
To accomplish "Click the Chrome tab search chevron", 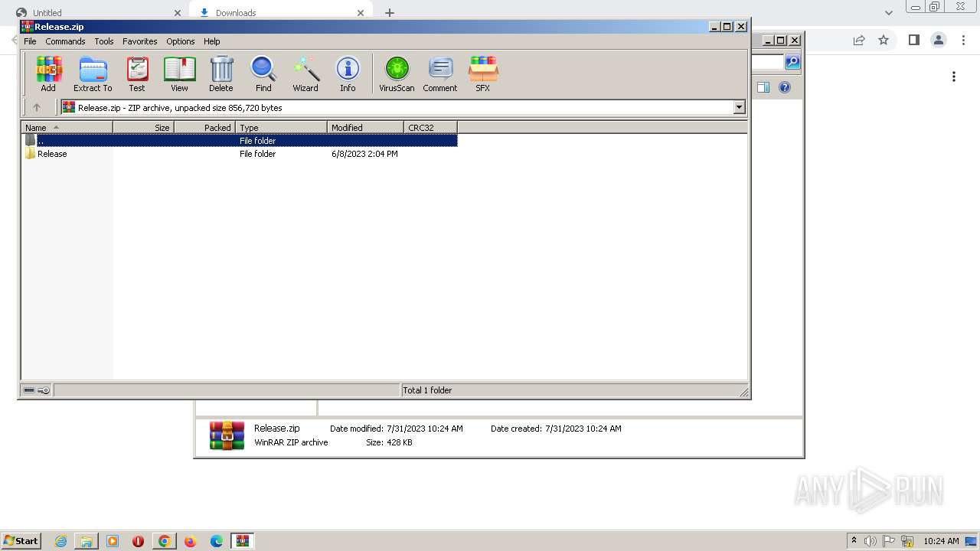I will [x=889, y=13].
